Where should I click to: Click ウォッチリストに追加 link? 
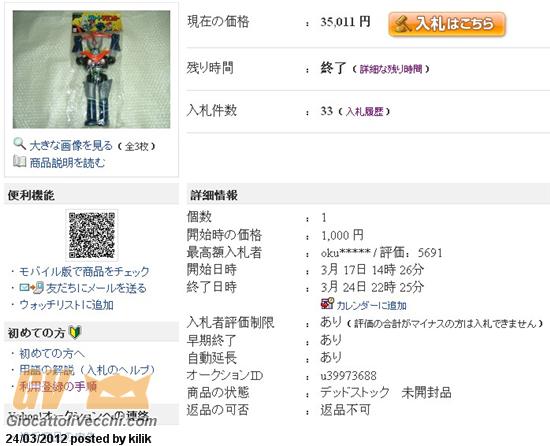(x=66, y=305)
